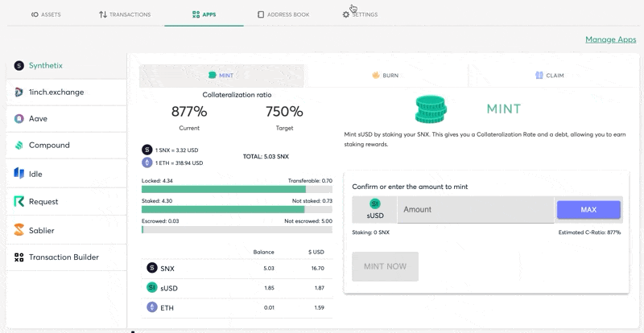Click the large green coins MINT illustration
The height and width of the screenshot is (333, 644).
click(x=431, y=109)
